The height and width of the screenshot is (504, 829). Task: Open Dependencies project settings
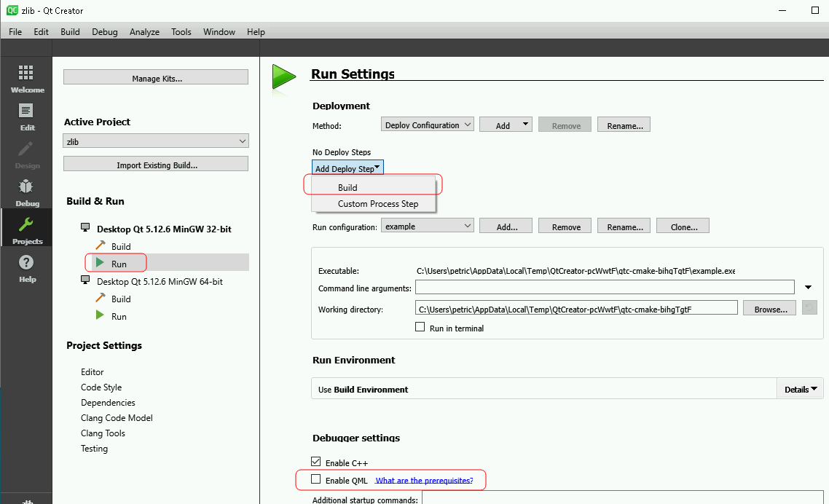[x=108, y=403]
